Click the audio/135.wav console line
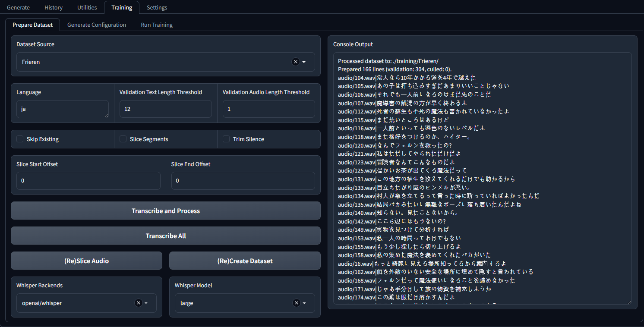Screen dimensions: 644x327 click(x=429, y=204)
